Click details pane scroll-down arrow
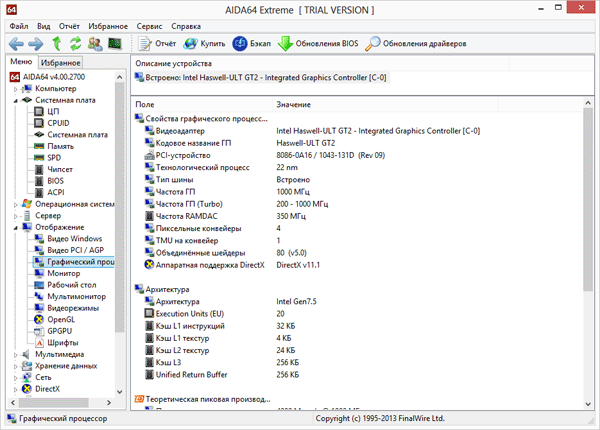 click(x=588, y=404)
